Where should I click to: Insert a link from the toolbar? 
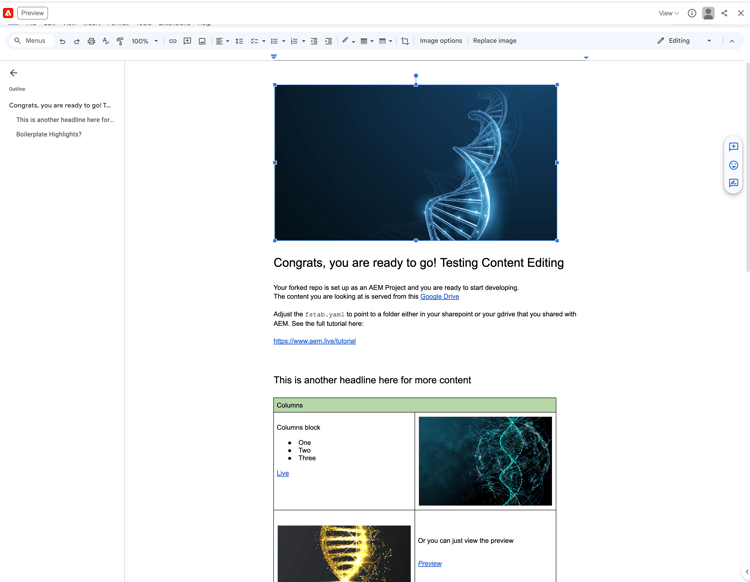(x=173, y=41)
